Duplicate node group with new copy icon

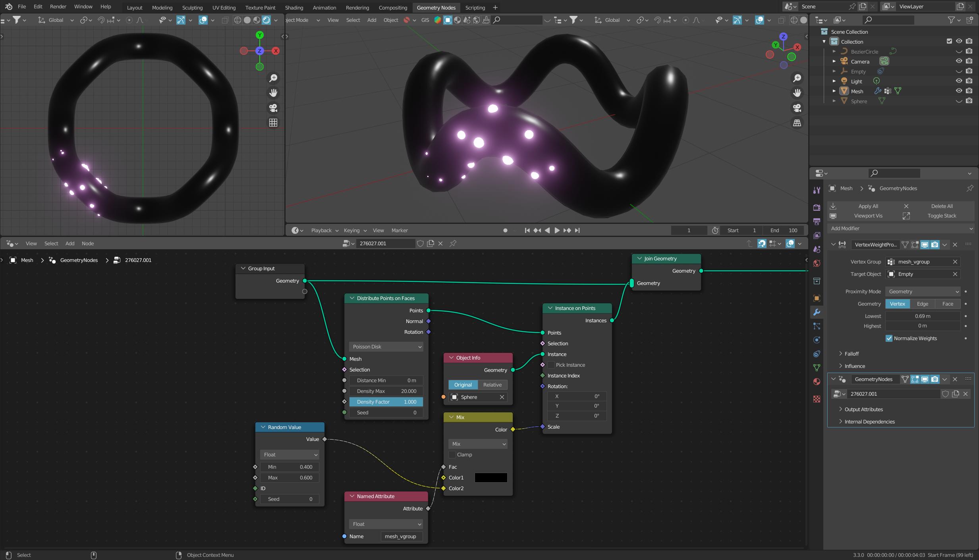pyautogui.click(x=431, y=243)
